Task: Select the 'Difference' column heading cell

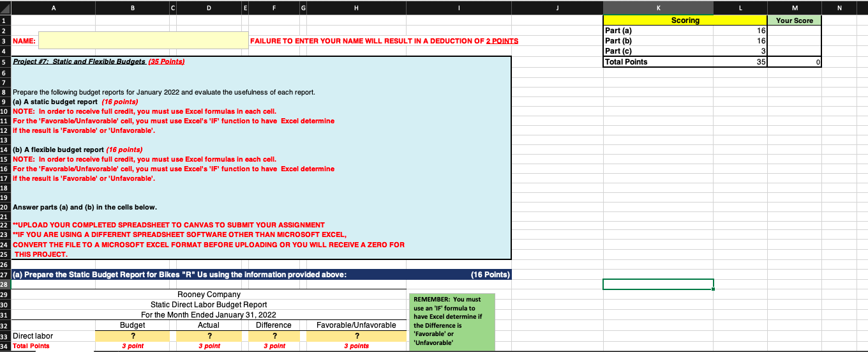Action: 273,325
